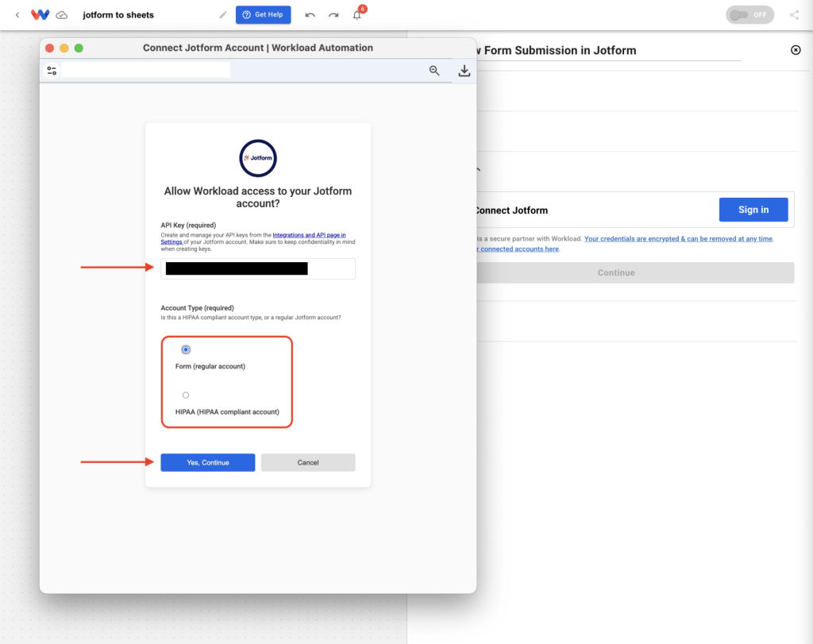Click the Jotform logo circle

258,158
